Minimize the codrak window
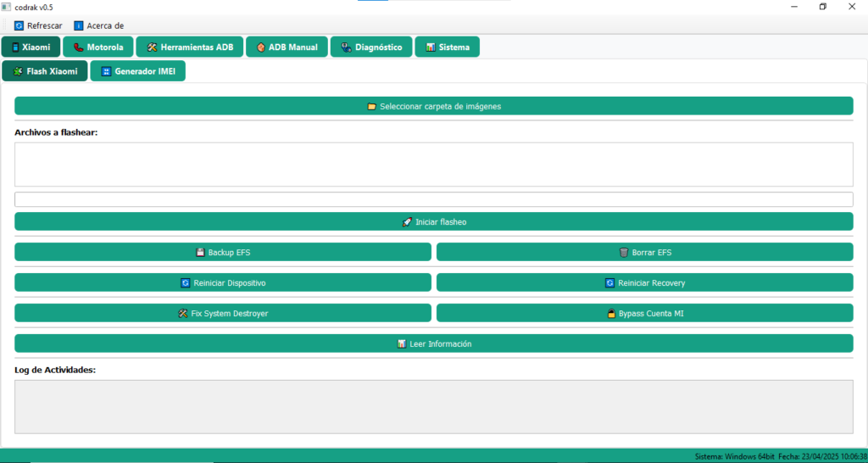 794,7
